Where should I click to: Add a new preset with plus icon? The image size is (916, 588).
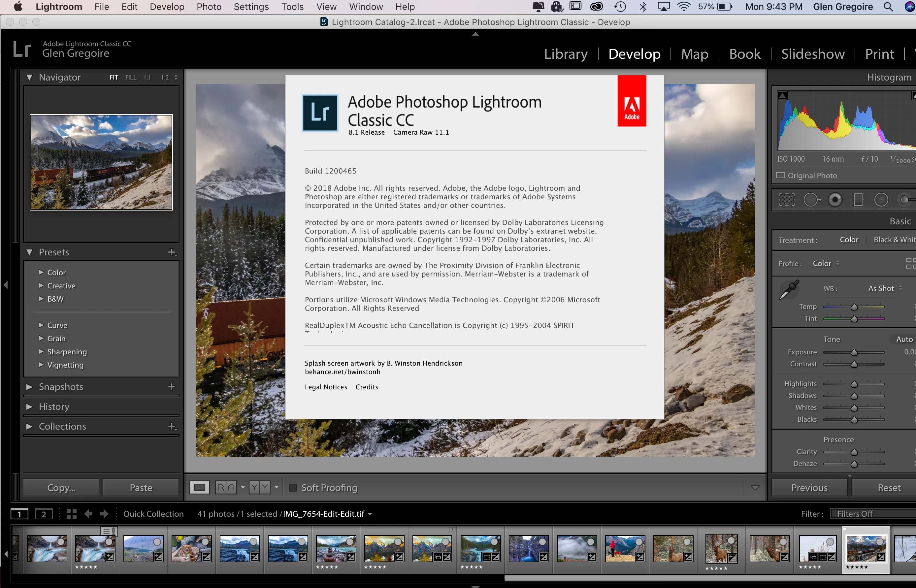coord(172,252)
